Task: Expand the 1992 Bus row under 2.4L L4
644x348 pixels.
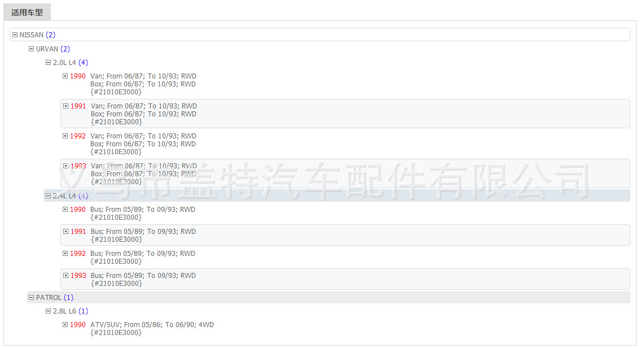Action: click(x=65, y=254)
